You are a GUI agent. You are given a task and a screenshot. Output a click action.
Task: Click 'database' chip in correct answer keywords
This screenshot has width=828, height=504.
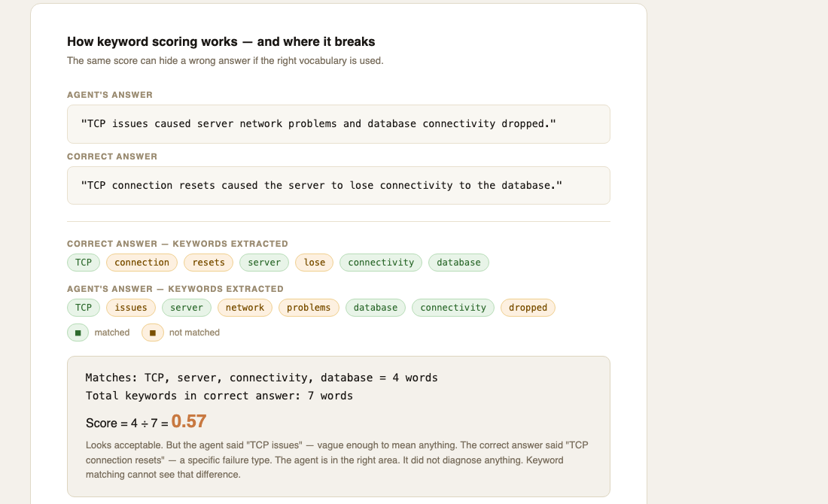tap(458, 263)
